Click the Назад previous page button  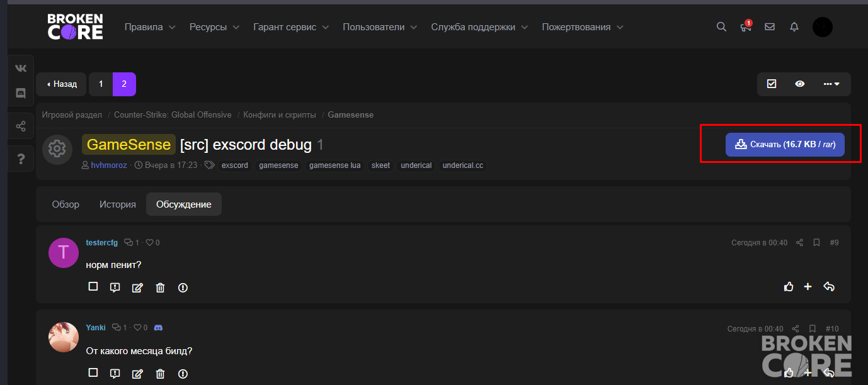click(61, 84)
